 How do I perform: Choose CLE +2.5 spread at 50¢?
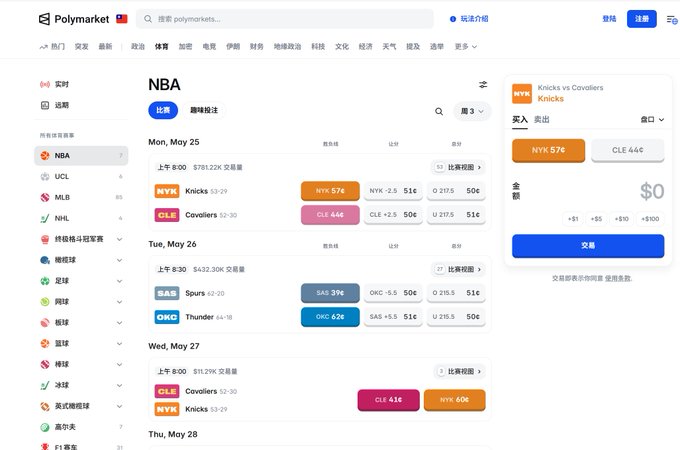point(393,215)
